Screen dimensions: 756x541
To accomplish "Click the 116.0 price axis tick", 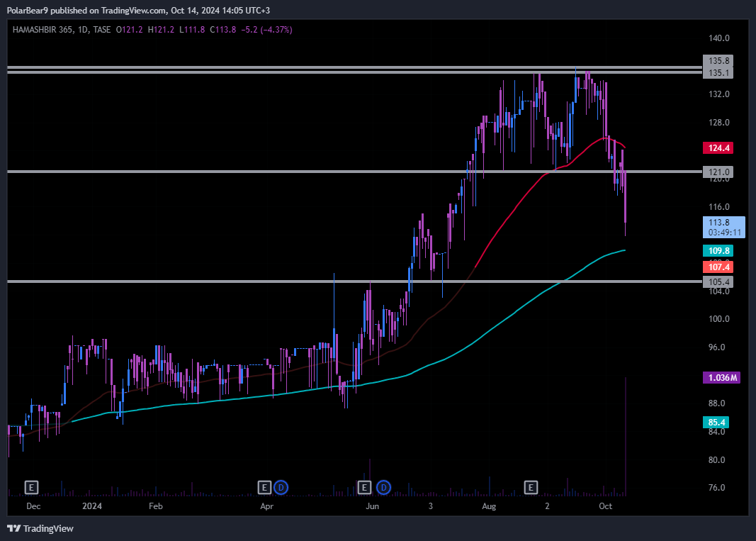I will tap(719, 207).
